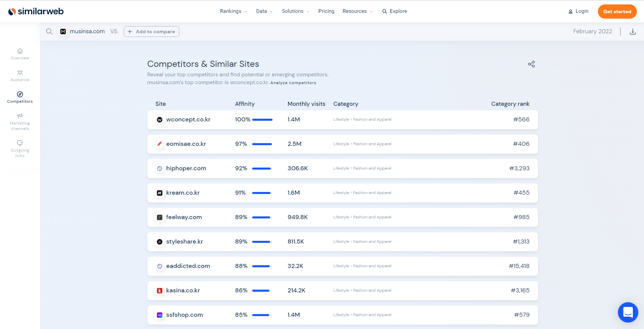Click the Lifestyle category for kream.co.kr

point(341,193)
